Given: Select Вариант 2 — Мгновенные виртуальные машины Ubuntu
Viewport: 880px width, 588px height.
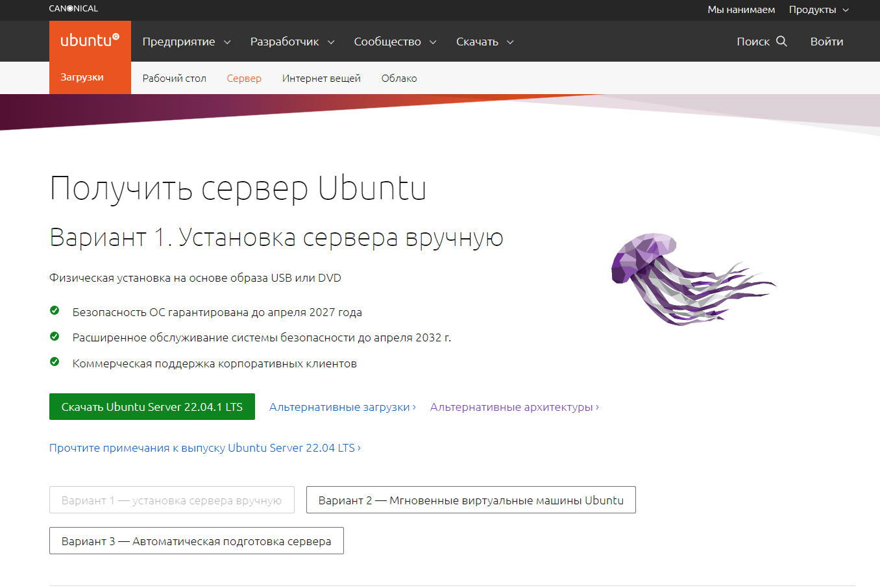Looking at the screenshot, I should click(x=471, y=500).
